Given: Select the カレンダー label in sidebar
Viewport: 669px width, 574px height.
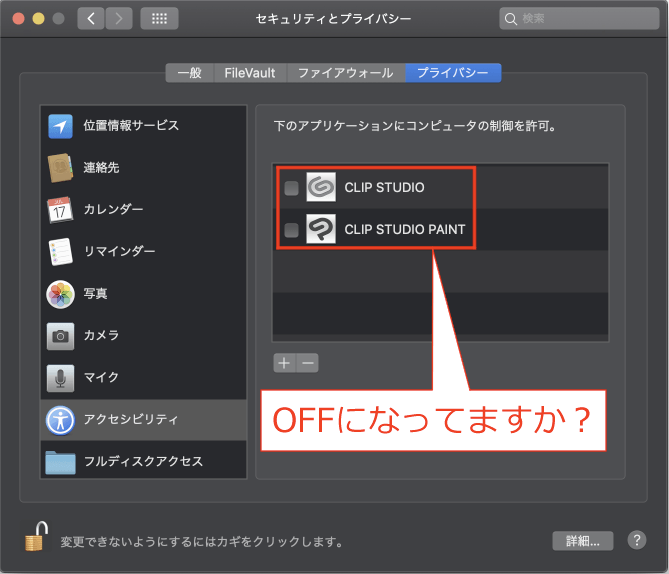Looking at the screenshot, I should coord(113,209).
